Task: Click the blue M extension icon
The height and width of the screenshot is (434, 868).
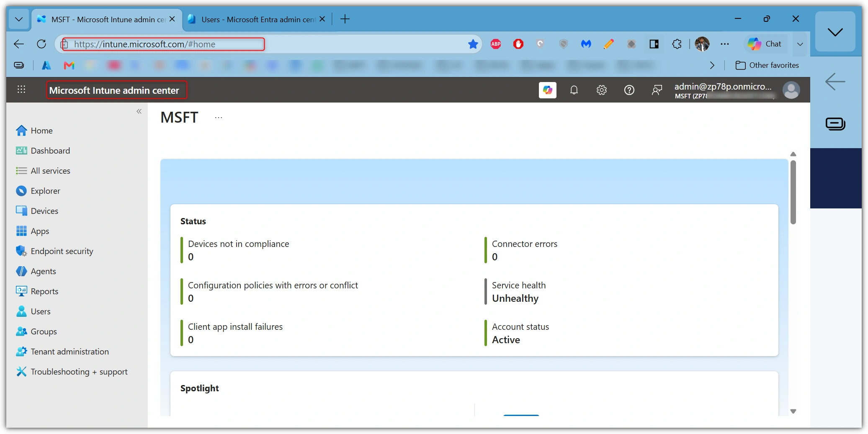Action: [586, 44]
